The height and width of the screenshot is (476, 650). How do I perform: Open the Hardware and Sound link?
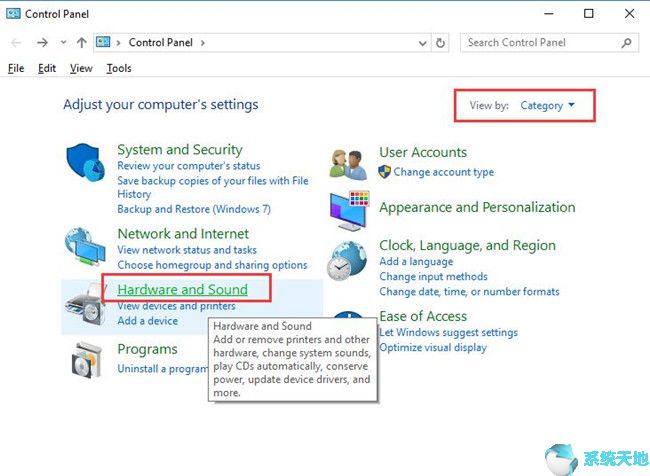click(182, 290)
